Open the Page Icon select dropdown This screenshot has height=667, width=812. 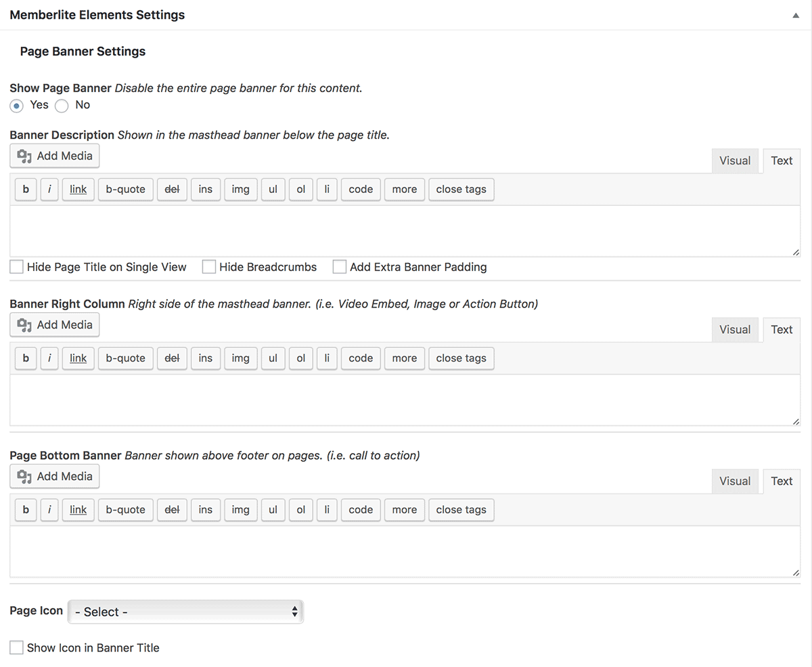[x=185, y=611]
